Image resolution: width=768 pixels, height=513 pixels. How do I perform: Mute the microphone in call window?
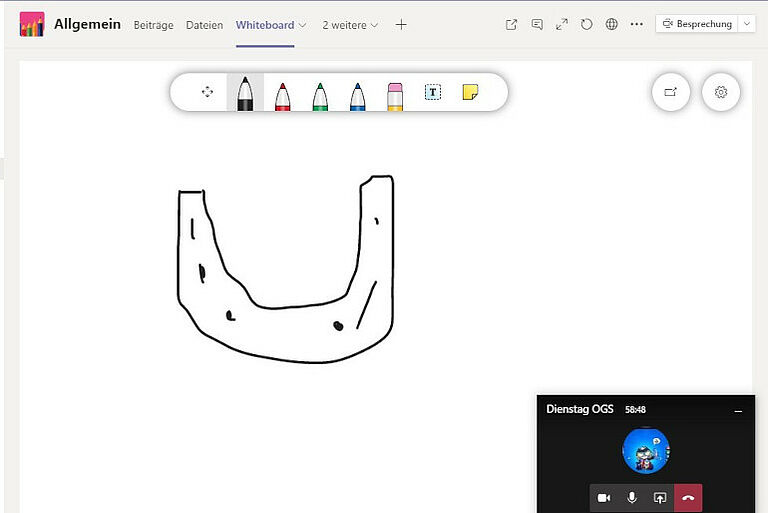point(632,498)
